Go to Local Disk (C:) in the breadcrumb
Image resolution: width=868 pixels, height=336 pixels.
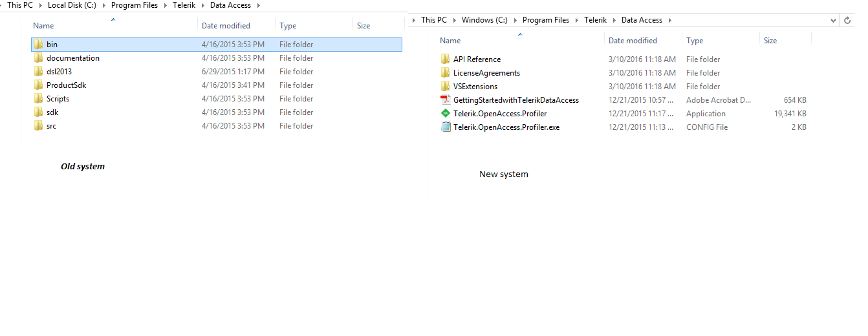click(72, 5)
